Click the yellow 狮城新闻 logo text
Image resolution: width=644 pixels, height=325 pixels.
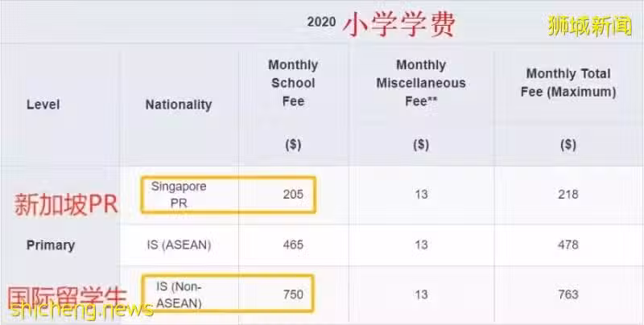pos(589,27)
